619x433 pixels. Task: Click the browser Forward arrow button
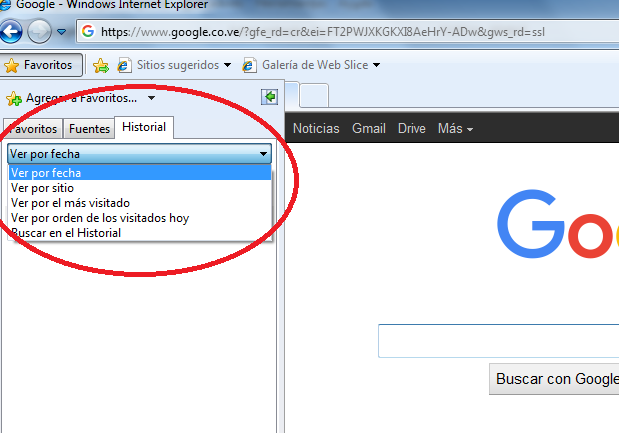click(x=39, y=32)
